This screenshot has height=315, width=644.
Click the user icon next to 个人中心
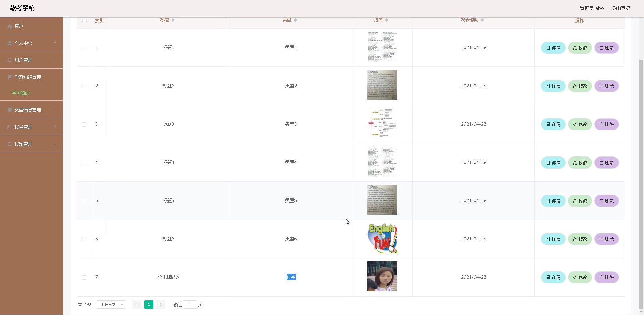pos(10,43)
